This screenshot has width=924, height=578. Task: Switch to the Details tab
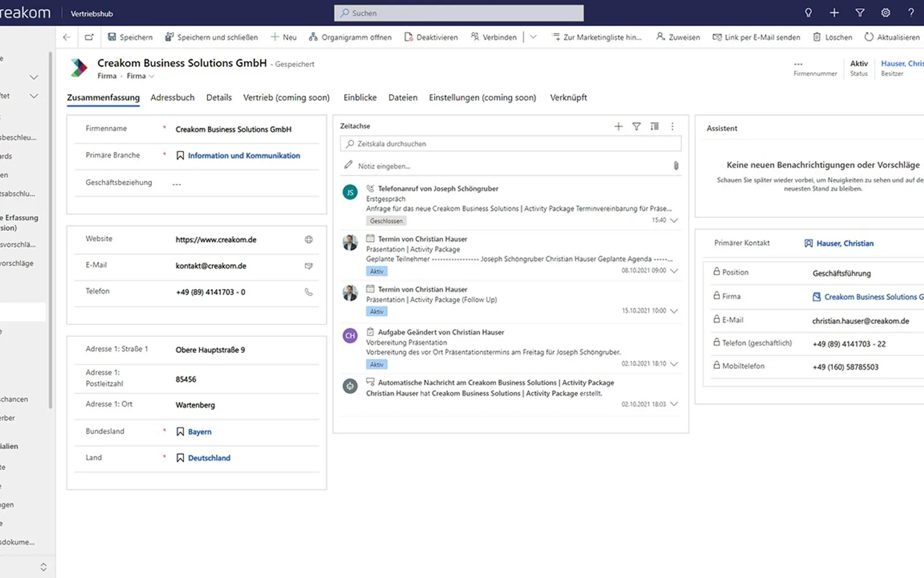219,98
